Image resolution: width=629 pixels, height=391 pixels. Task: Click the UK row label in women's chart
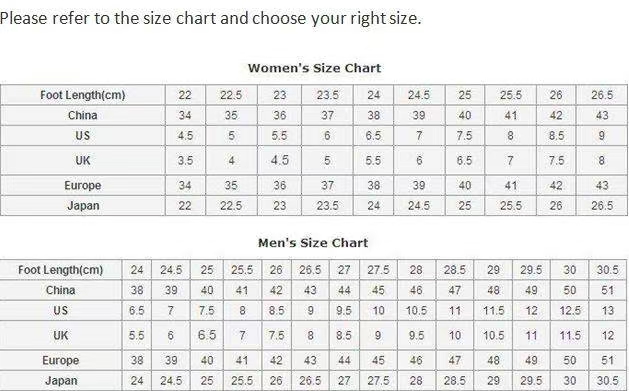pyautogui.click(x=83, y=160)
